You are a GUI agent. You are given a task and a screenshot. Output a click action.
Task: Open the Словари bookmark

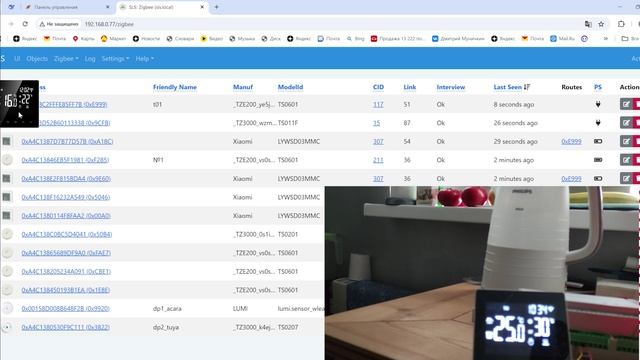180,38
